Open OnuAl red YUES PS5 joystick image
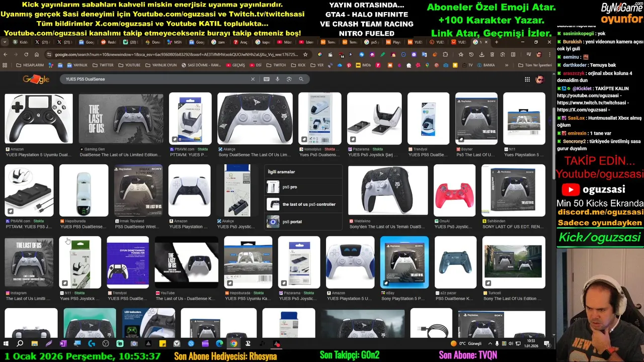Screen dimensions: 644x362 (455, 191)
